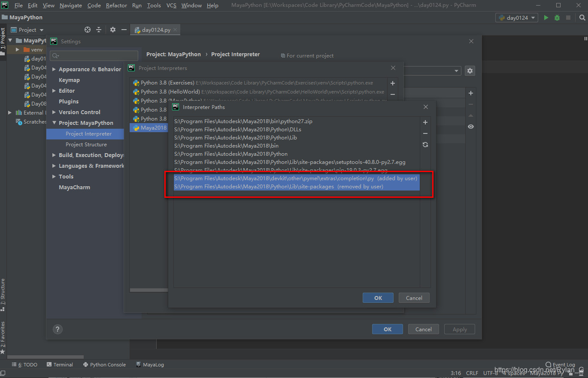Open the File menu

(x=18, y=6)
